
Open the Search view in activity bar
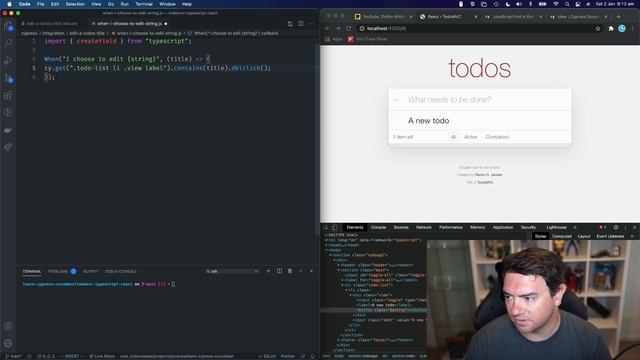coord(8,43)
